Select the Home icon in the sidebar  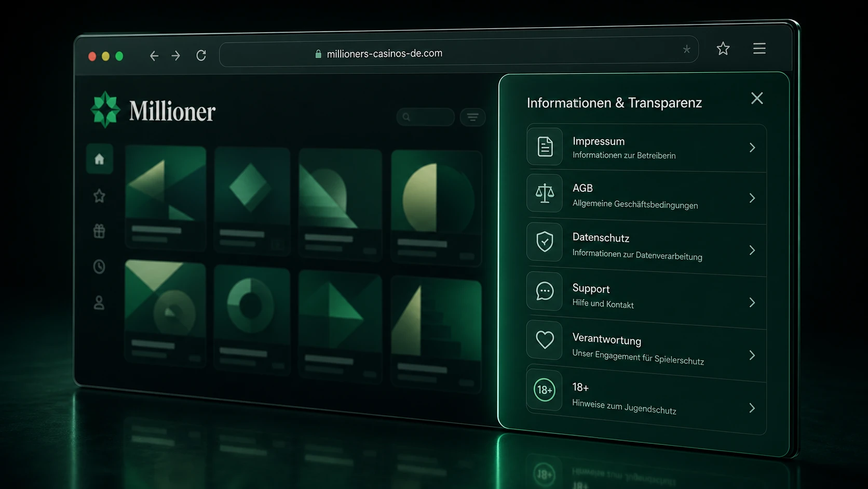pos(99,159)
